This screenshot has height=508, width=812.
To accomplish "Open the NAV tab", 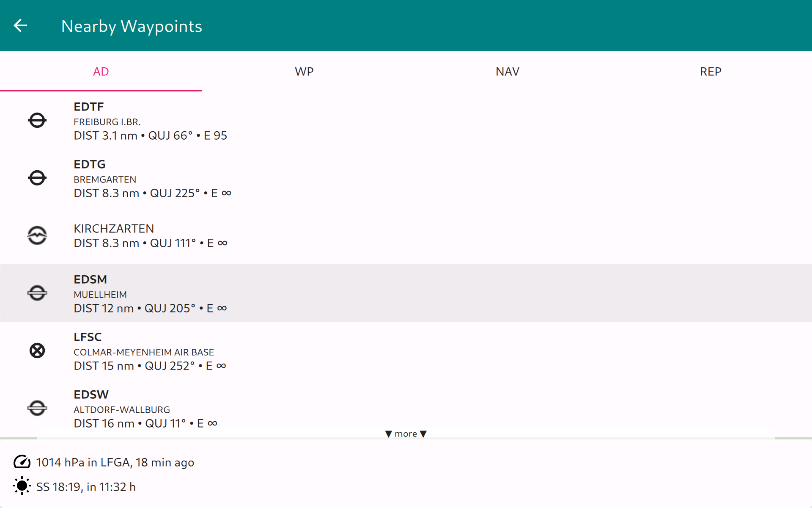I will 507,71.
